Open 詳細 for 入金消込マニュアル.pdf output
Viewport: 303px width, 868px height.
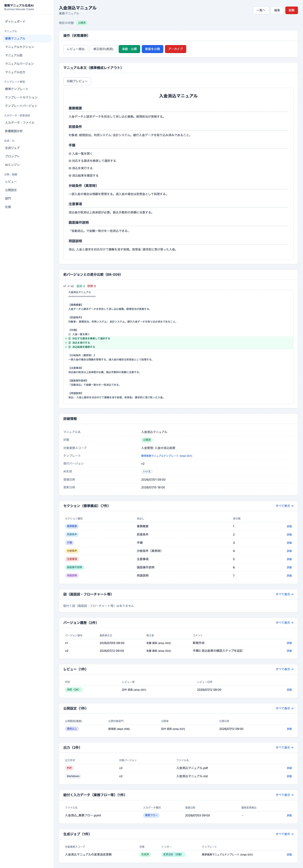click(289, 768)
